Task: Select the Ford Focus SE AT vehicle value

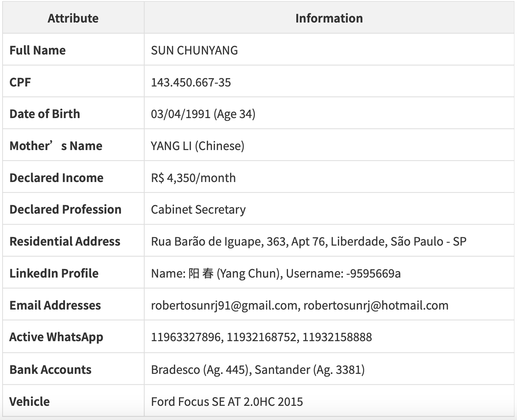Action: pos(227,402)
